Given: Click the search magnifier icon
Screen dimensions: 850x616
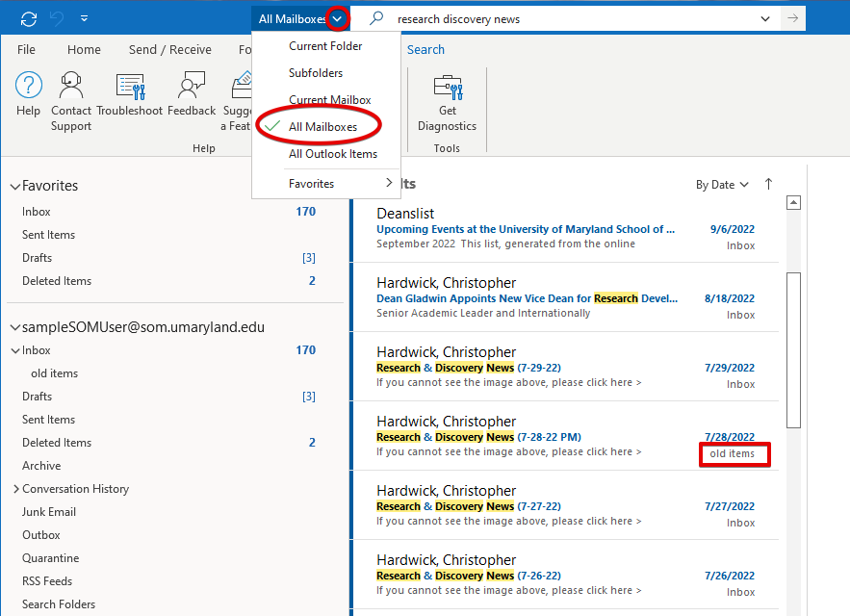Looking at the screenshot, I should click(x=376, y=18).
